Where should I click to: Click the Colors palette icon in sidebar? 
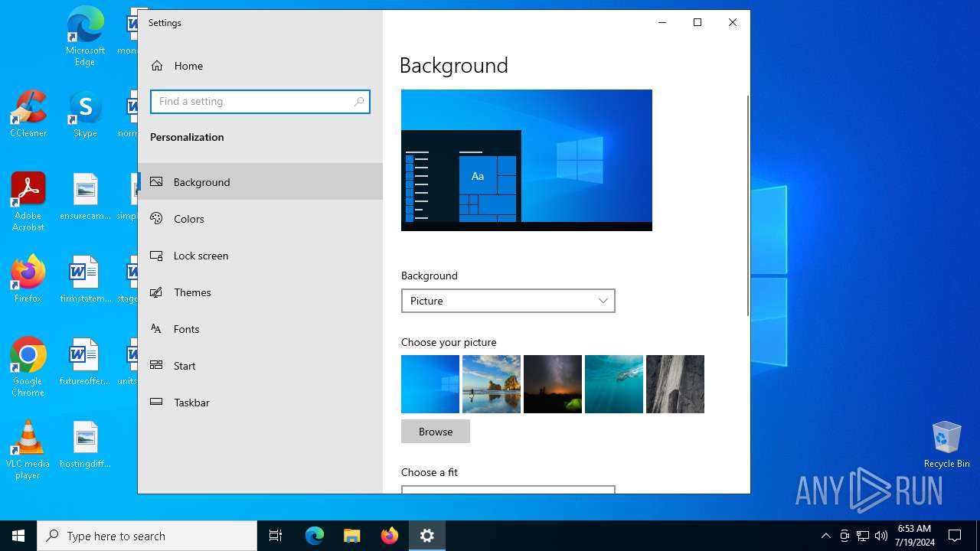click(x=156, y=219)
